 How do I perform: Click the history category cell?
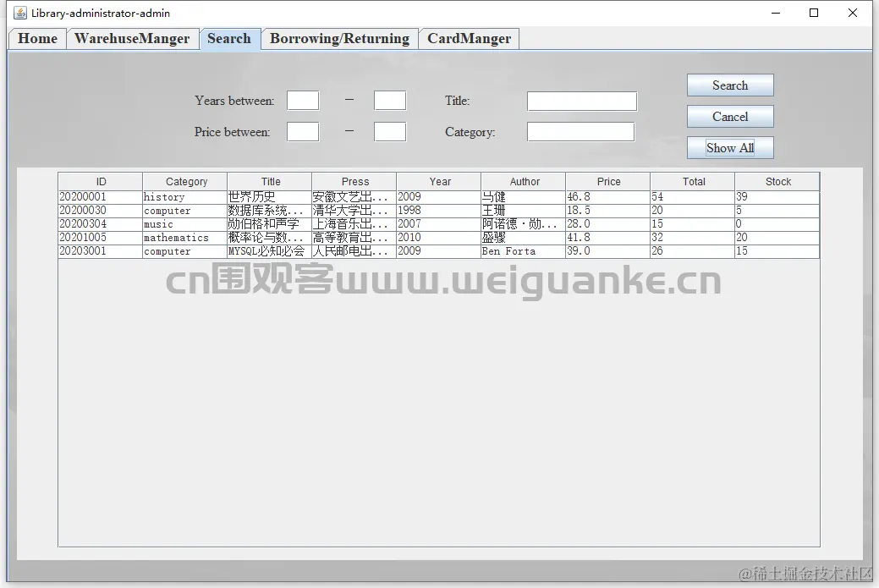click(x=185, y=197)
